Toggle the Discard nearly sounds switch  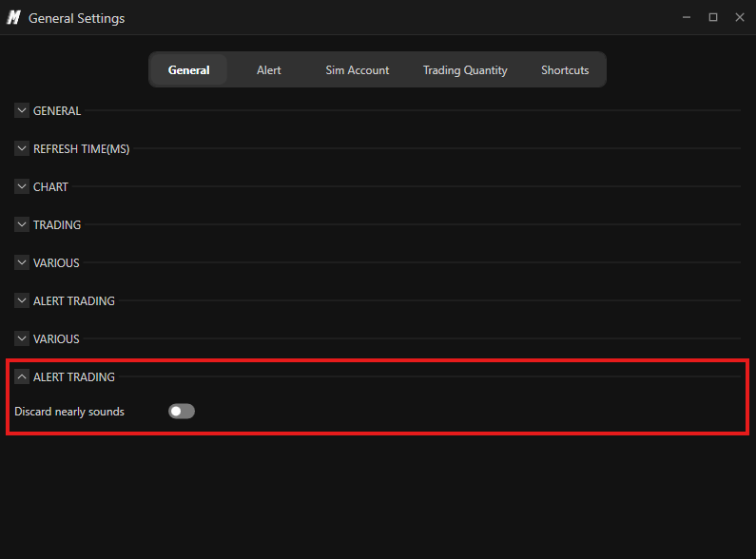pos(182,411)
